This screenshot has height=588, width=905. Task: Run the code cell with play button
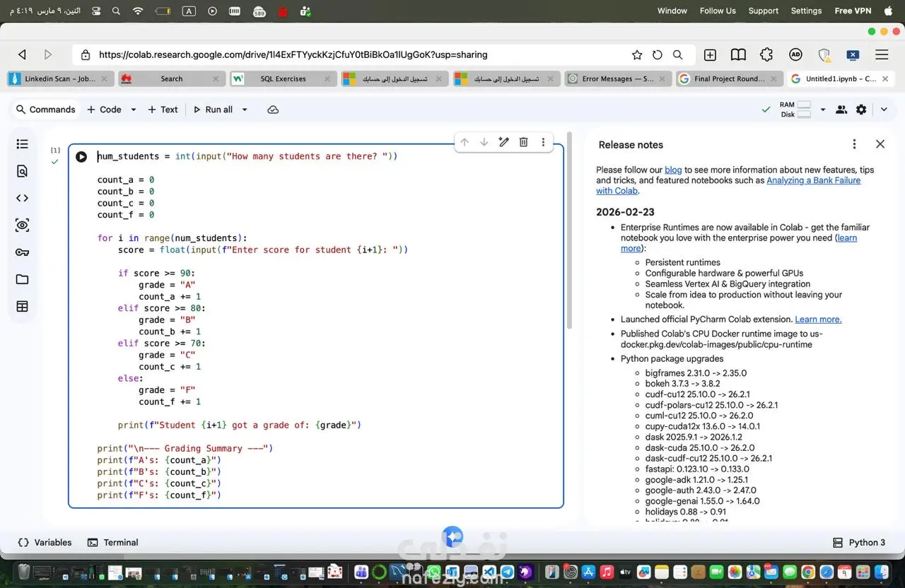click(81, 157)
